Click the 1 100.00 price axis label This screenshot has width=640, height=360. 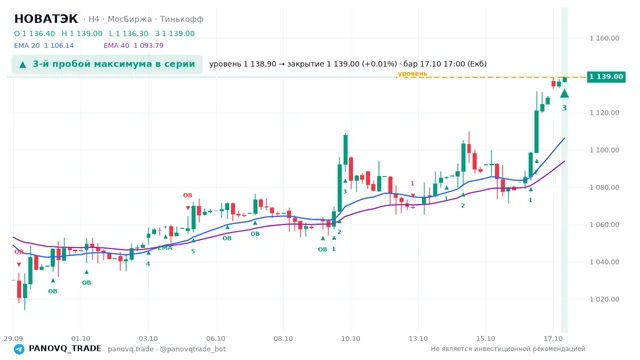tap(604, 150)
